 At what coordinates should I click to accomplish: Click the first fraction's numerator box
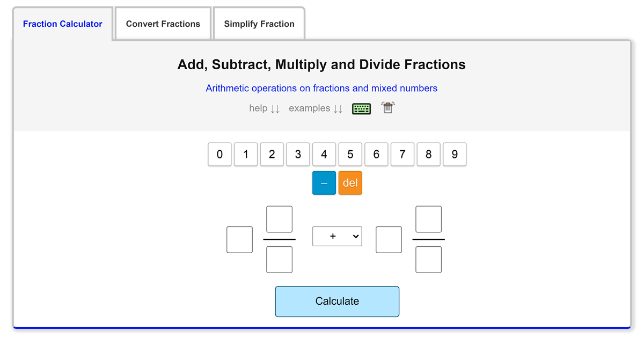coord(279,219)
